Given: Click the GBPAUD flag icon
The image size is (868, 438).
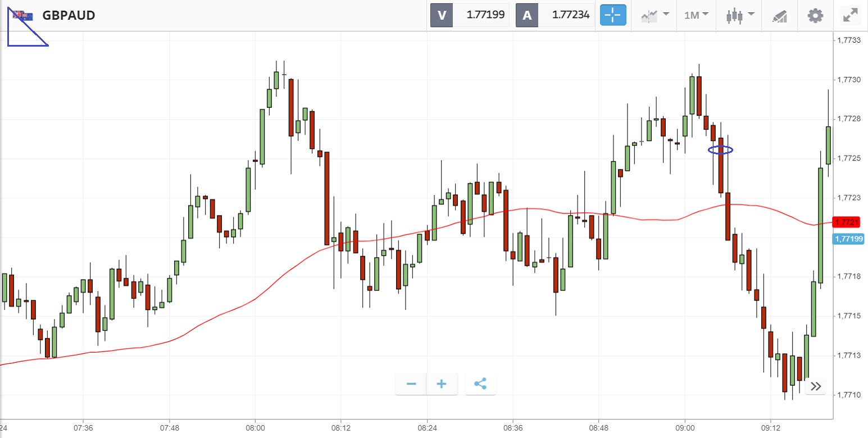Looking at the screenshot, I should pyautogui.click(x=23, y=15).
